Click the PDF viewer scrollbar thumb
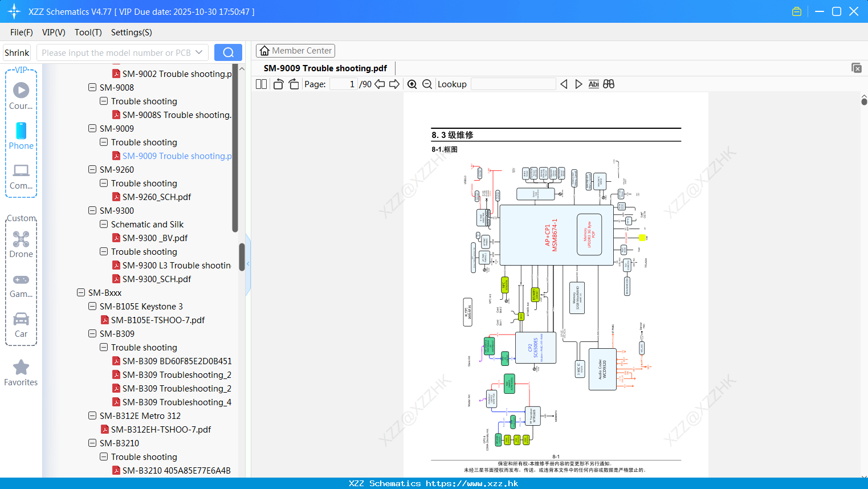Screen dimensions: 868x489 [x=864, y=101]
